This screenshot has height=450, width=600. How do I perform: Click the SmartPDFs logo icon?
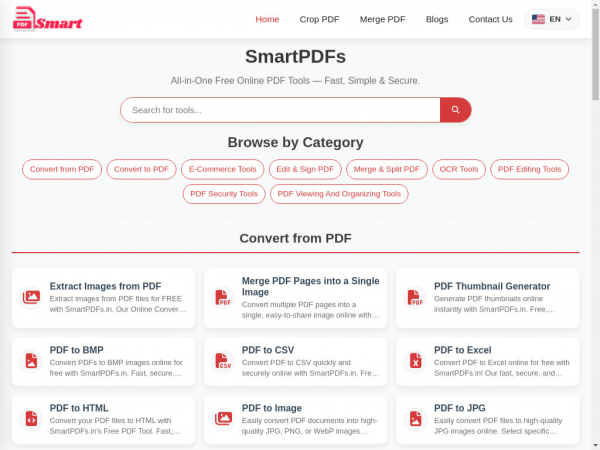click(x=47, y=18)
